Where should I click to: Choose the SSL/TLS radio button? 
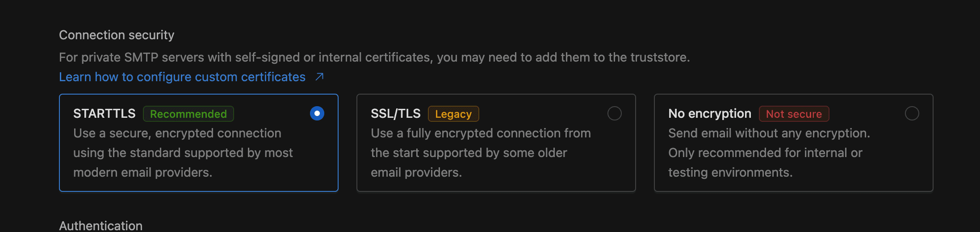[x=615, y=113]
